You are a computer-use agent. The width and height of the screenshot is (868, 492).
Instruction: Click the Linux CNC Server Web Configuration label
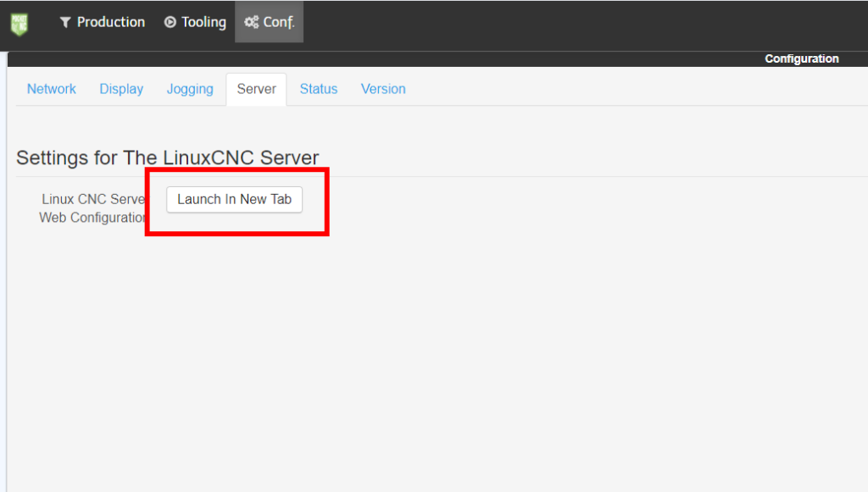[92, 208]
